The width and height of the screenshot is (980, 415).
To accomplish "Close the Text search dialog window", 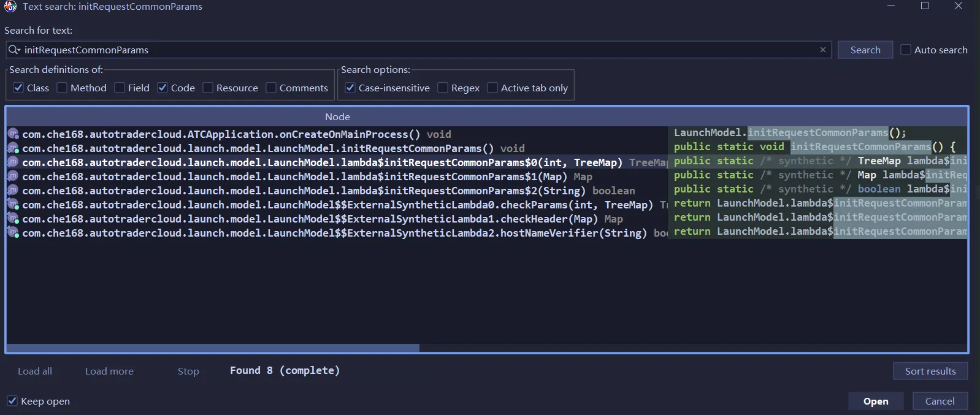I will pyautogui.click(x=959, y=6).
